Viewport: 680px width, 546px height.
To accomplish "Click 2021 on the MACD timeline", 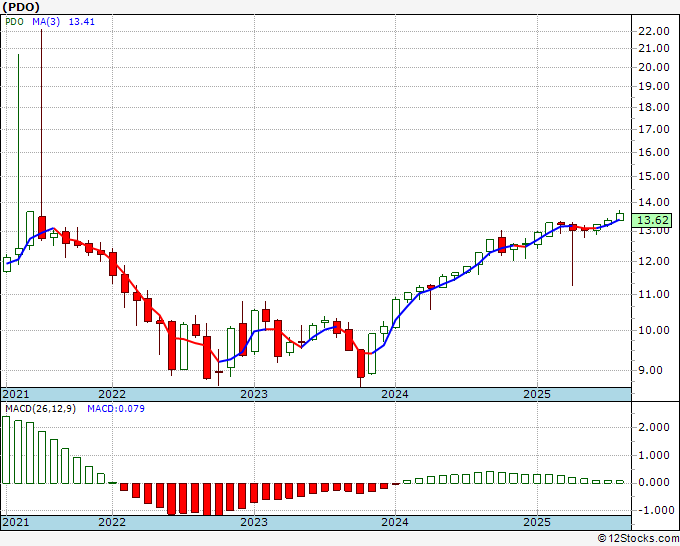I will coord(16,522).
